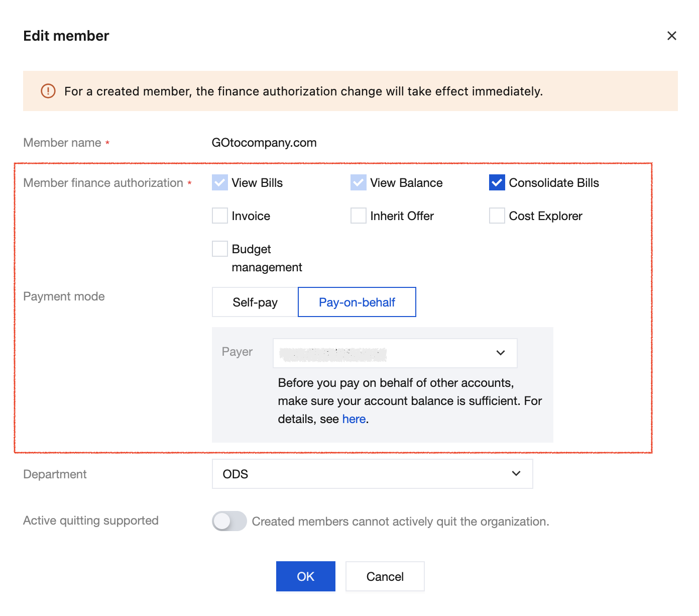
Task: Click the View Balance checkbox
Action: click(x=359, y=182)
